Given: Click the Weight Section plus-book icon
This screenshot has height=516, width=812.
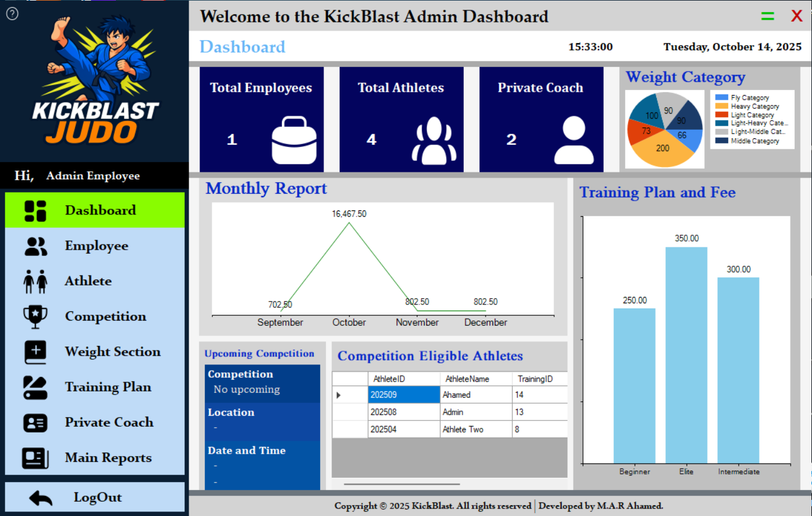Looking at the screenshot, I should coord(35,352).
